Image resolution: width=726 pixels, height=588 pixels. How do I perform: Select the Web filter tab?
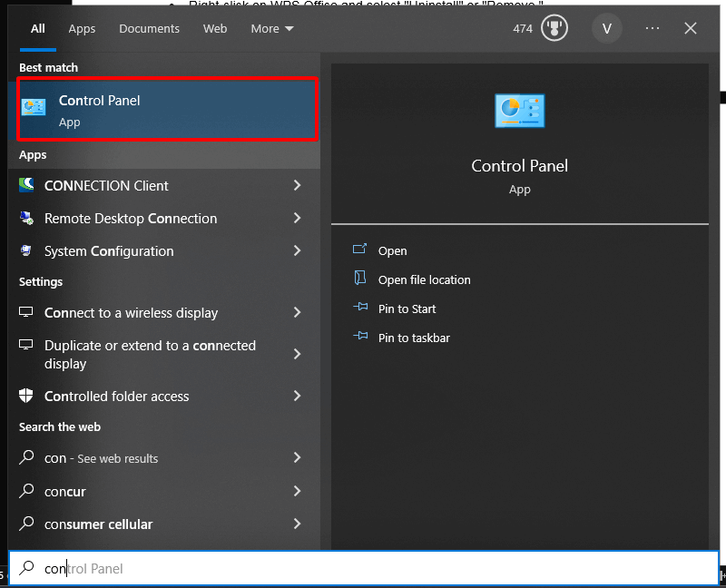click(x=215, y=28)
